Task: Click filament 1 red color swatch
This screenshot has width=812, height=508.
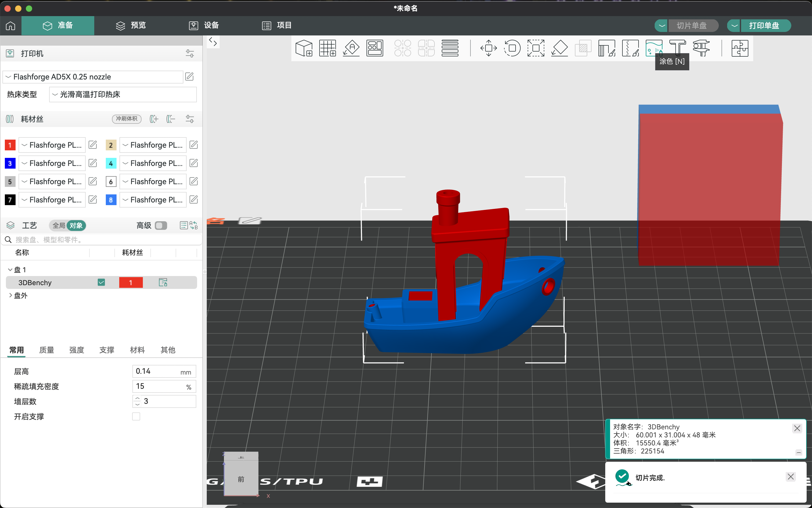Action: pyautogui.click(x=10, y=145)
